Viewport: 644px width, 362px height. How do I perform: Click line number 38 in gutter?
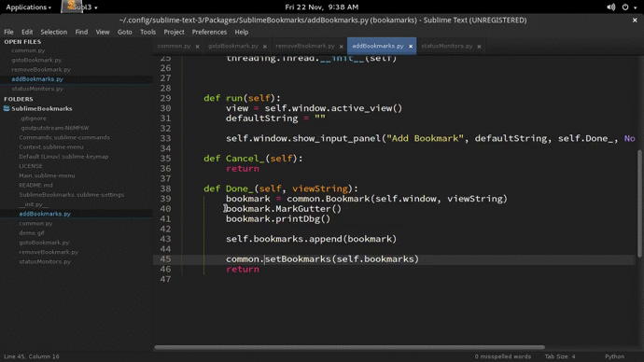165,188
